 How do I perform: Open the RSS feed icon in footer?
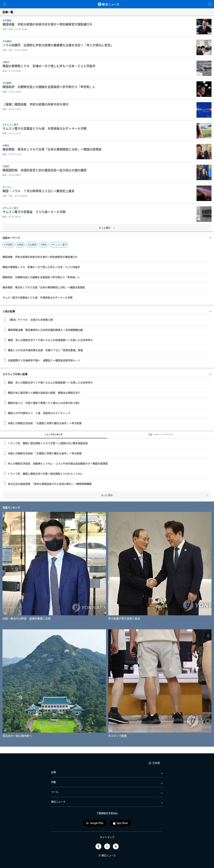tap(116, 846)
